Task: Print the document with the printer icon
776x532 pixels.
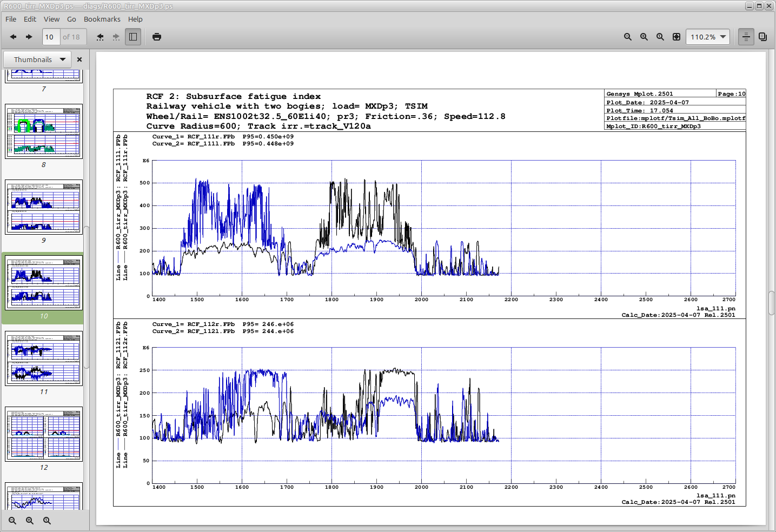Action: point(157,37)
